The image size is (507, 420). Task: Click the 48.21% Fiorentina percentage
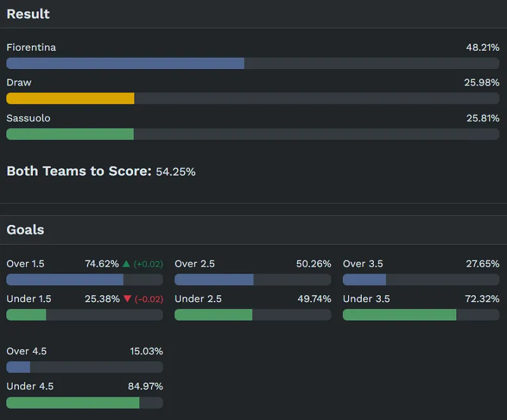click(x=482, y=48)
